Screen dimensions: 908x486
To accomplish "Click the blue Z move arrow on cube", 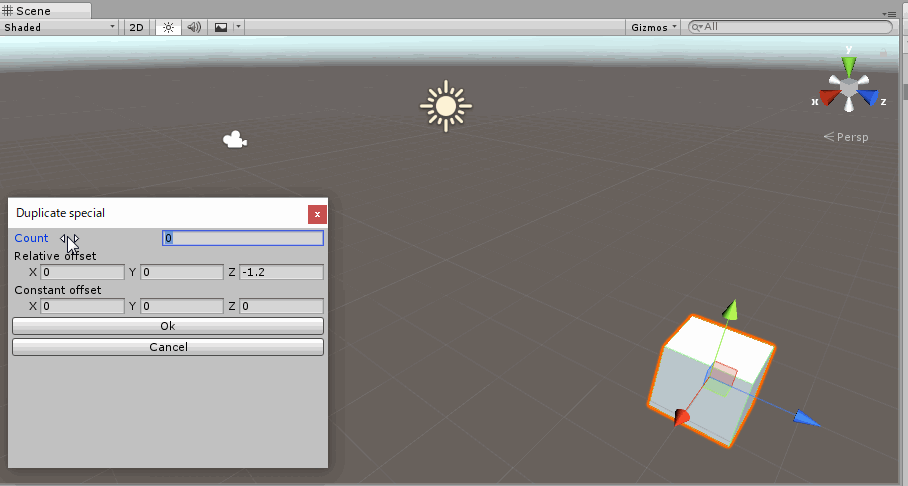I will (806, 418).
